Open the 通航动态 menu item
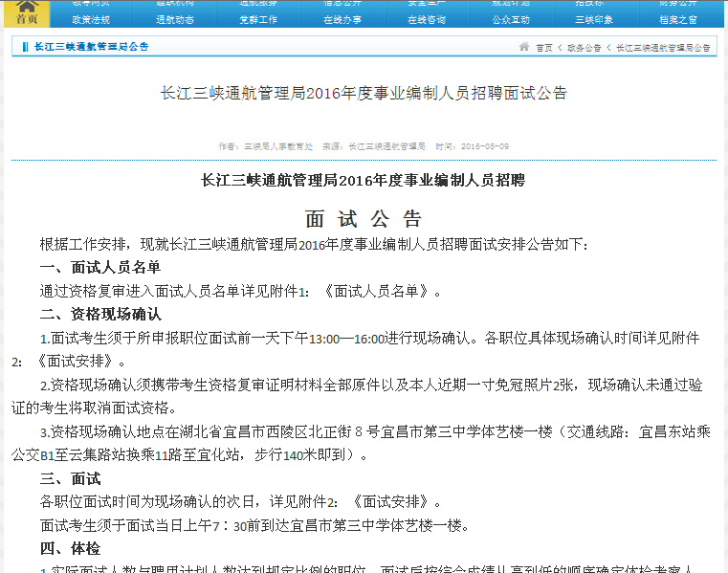Viewport: 728px width, 573px height. [175, 20]
